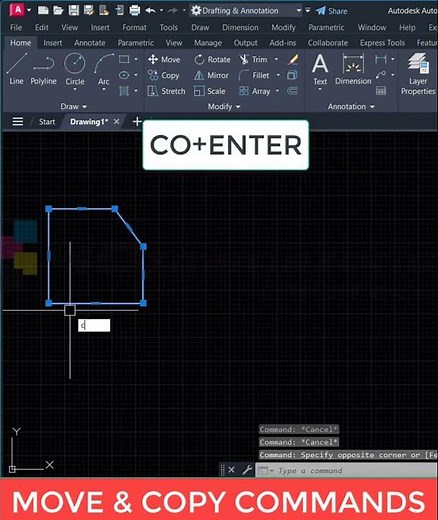Switch to the Output ribbon tab
This screenshot has height=520, width=438.
point(245,43)
